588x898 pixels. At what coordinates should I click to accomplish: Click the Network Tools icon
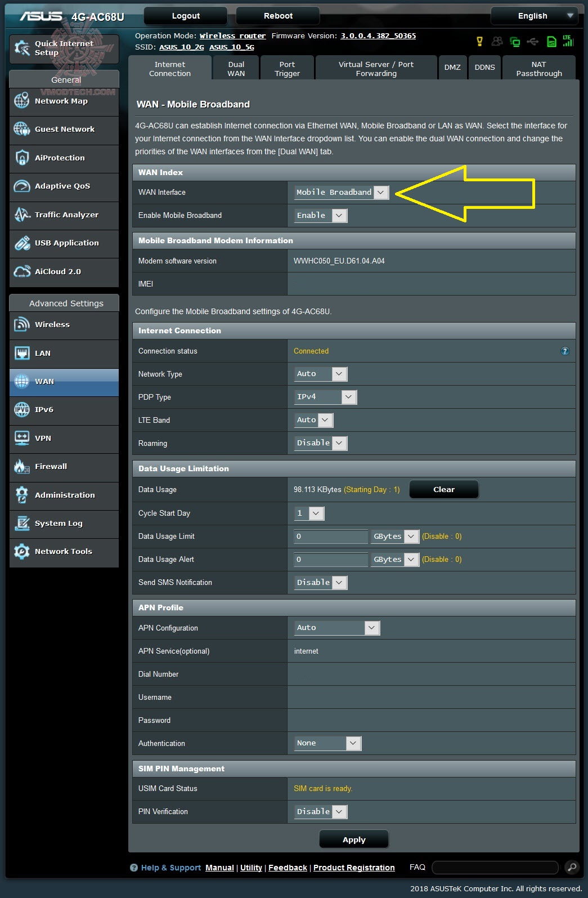coord(22,551)
